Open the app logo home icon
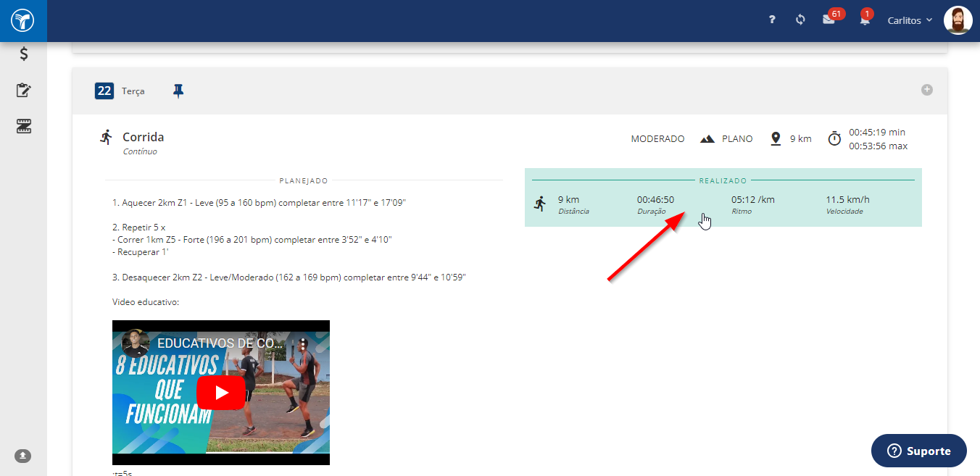The height and width of the screenshot is (476, 980). (23, 20)
